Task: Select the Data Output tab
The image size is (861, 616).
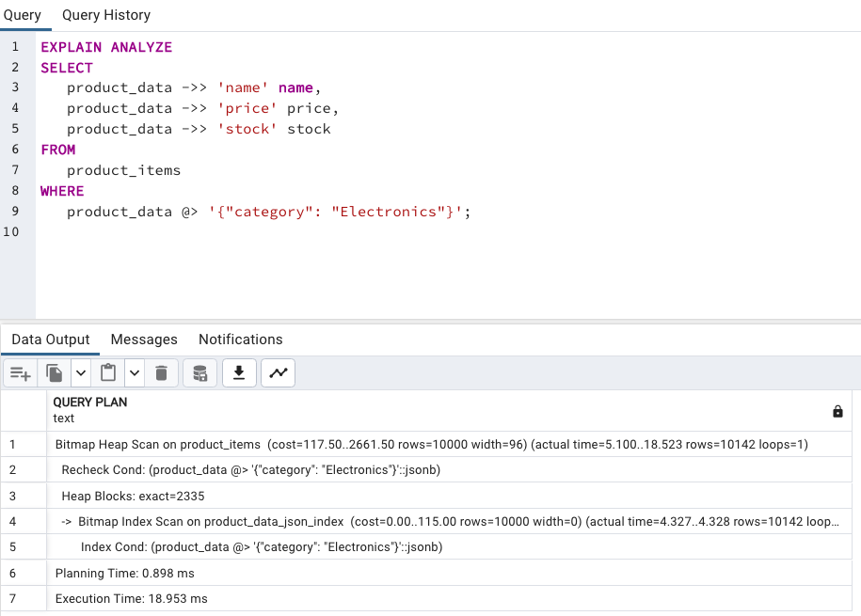Action: (51, 340)
